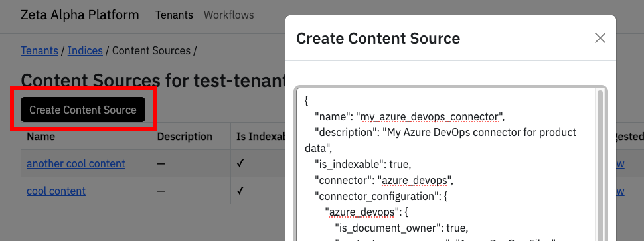
Task: Click the '"is_document_owner": true' line
Action: (401, 228)
